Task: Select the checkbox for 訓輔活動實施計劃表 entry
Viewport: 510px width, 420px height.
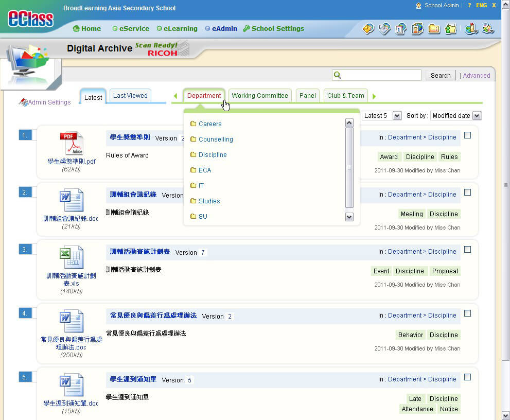Action: [x=467, y=250]
